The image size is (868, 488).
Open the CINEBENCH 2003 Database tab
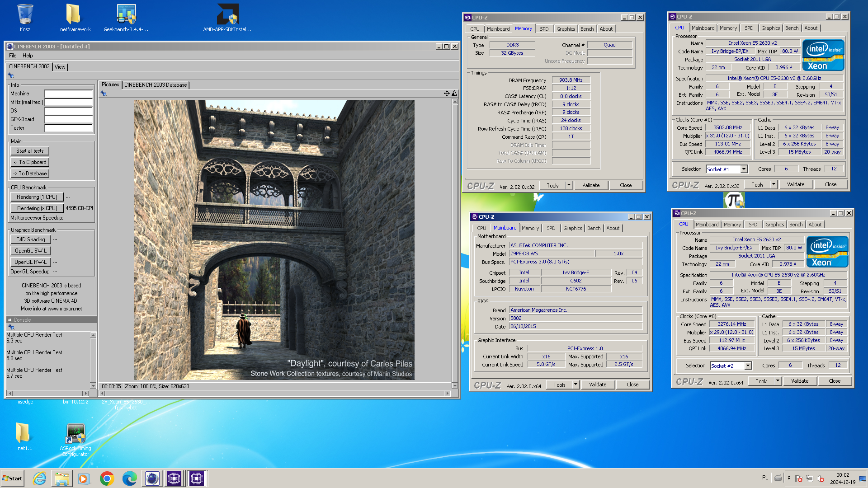(156, 85)
